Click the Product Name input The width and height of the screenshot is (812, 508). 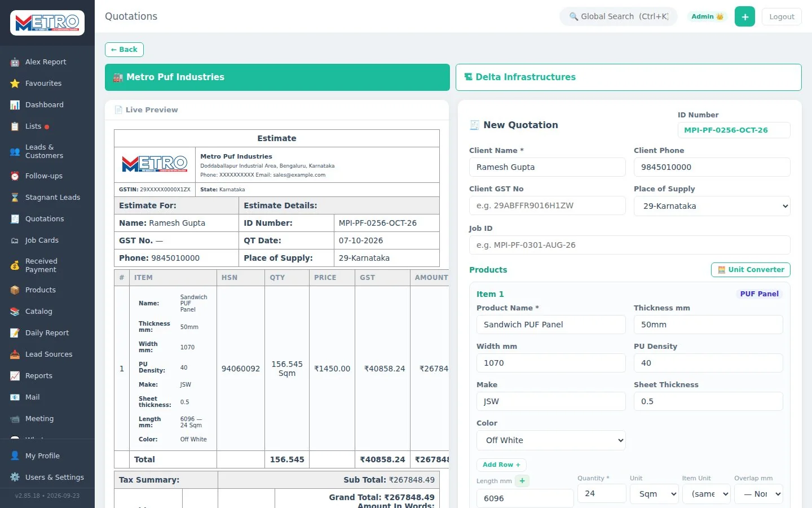tap(551, 325)
